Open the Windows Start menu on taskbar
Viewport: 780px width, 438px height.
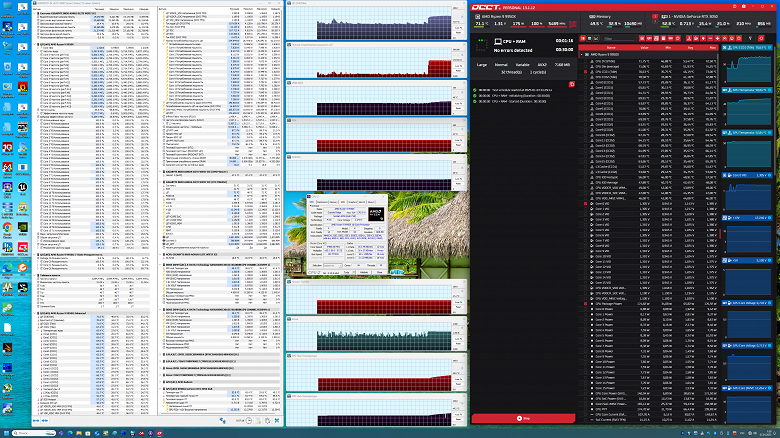click(7, 432)
